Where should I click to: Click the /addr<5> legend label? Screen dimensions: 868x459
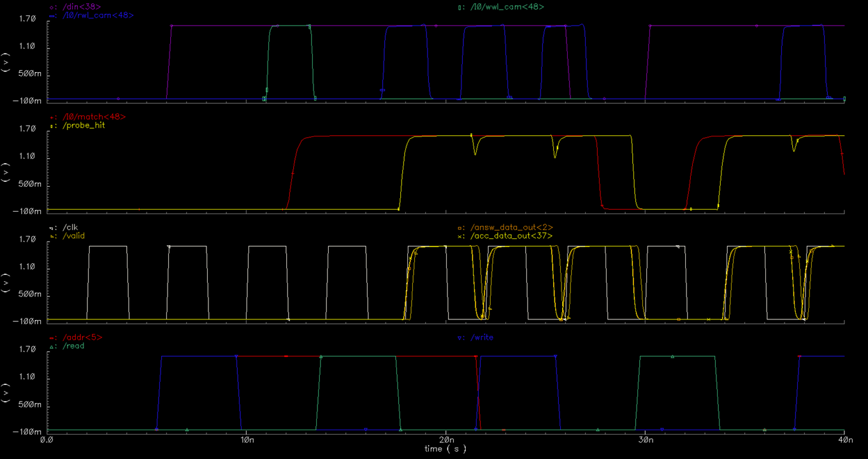[82, 337]
